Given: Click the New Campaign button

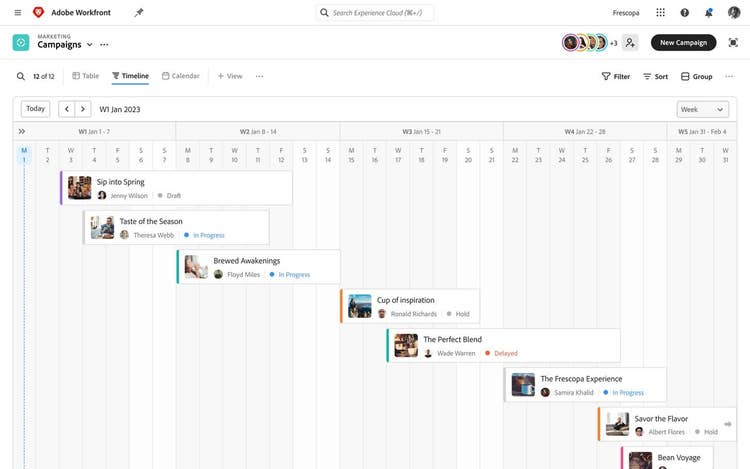Looking at the screenshot, I should (x=683, y=43).
